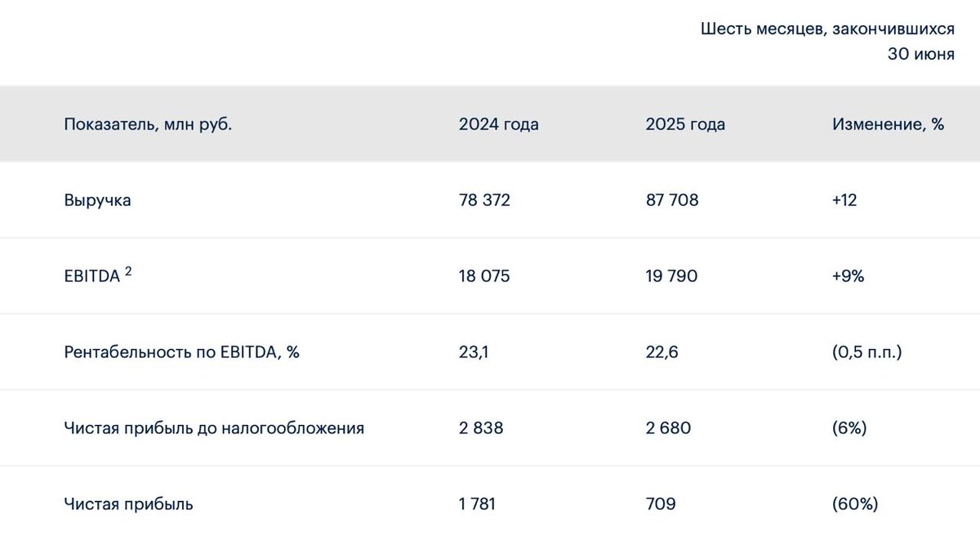
Task: Select "Чистая прибыль до налогообложения" row label
Action: click(214, 428)
